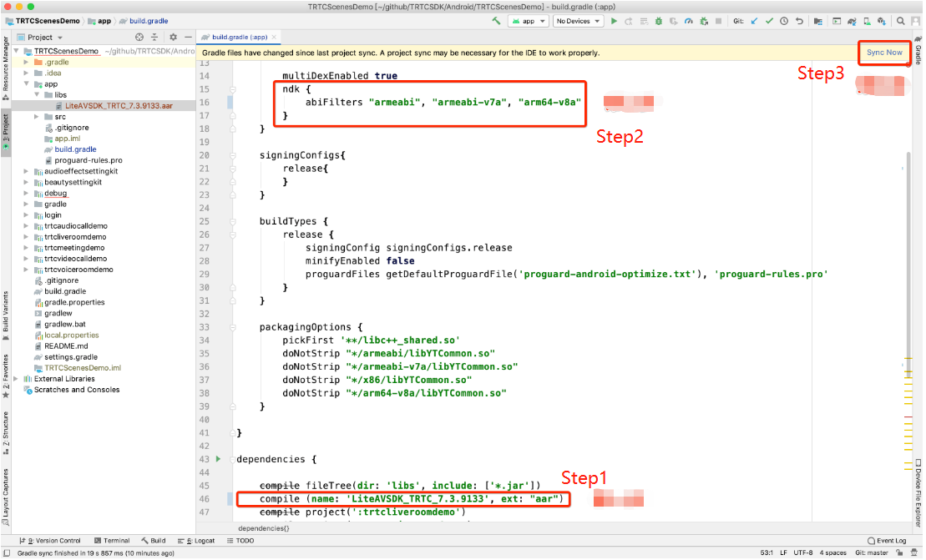Click the Search Everywhere magnifier icon
Screen dimensions: 926x560
(902, 21)
